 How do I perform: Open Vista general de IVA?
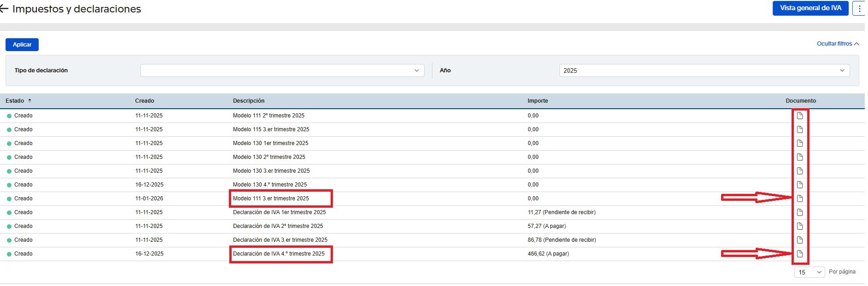point(810,8)
